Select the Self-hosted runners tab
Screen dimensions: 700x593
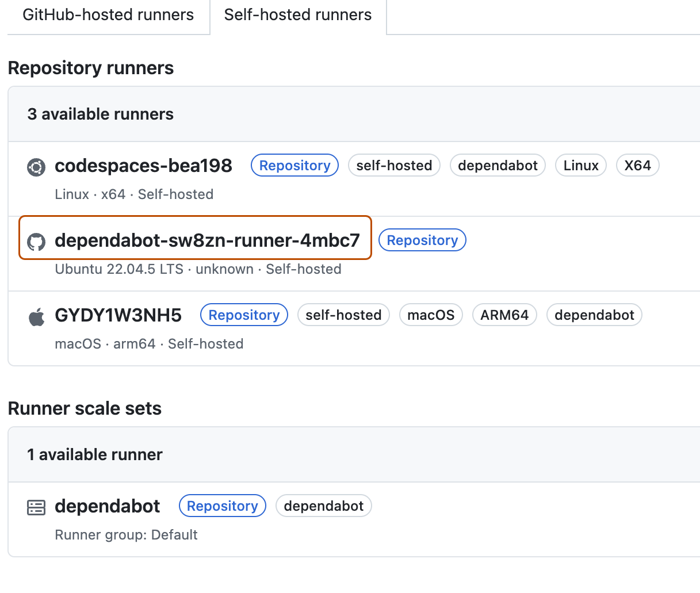point(298,15)
